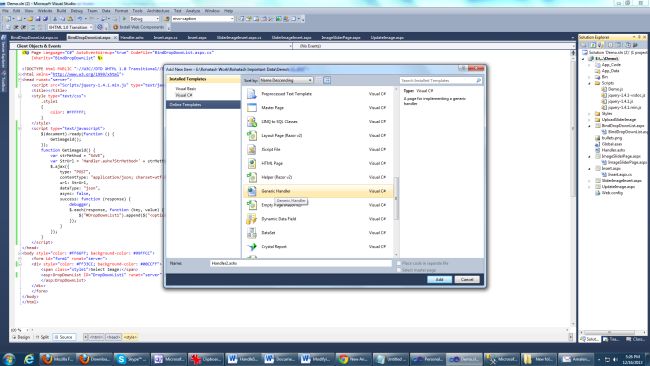Open the Sort by Name Ascending dropdown
Viewport: 650px width, 366px height.
286,80
